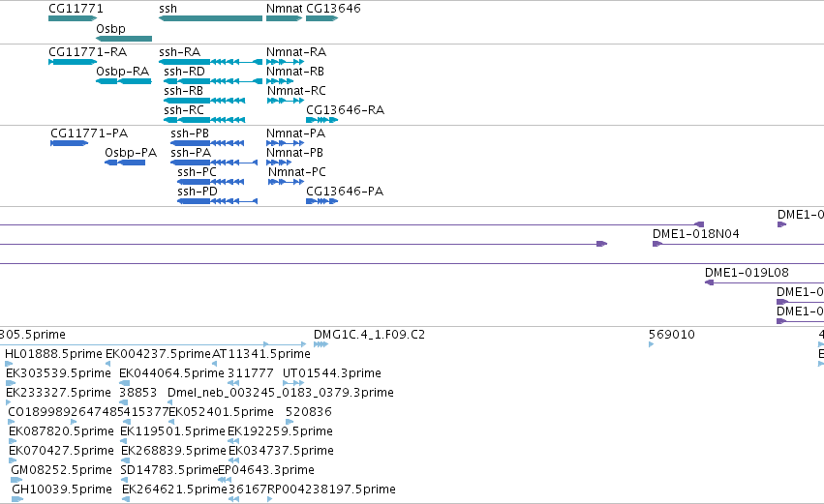This screenshot has width=824, height=504.
Task: Click EK034737.5prime EST label
Action: [x=281, y=452]
